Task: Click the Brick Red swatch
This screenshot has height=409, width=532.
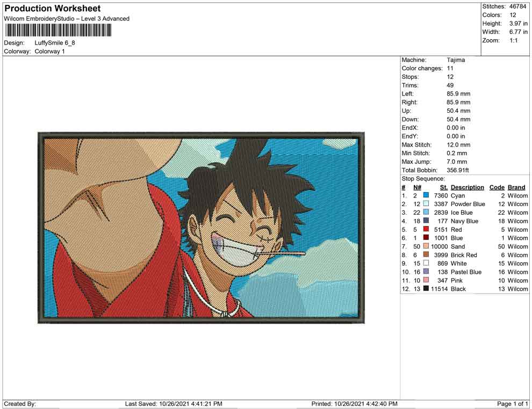Action: tap(426, 254)
